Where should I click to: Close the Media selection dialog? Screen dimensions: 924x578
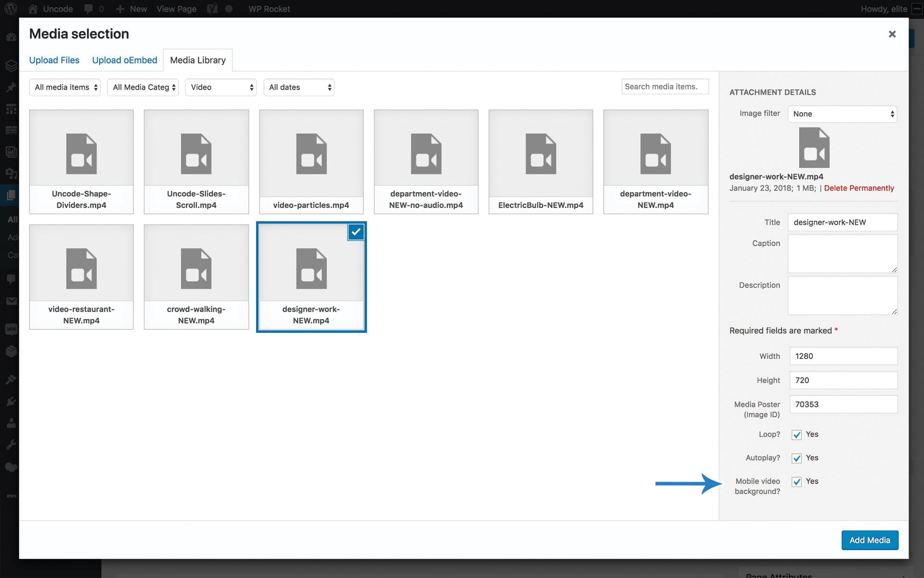(x=892, y=34)
